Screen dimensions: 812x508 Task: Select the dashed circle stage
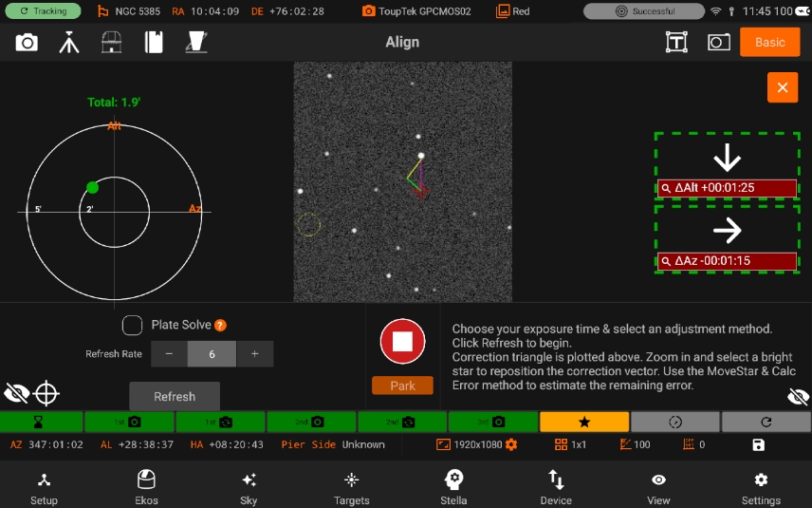pyautogui.click(x=675, y=422)
